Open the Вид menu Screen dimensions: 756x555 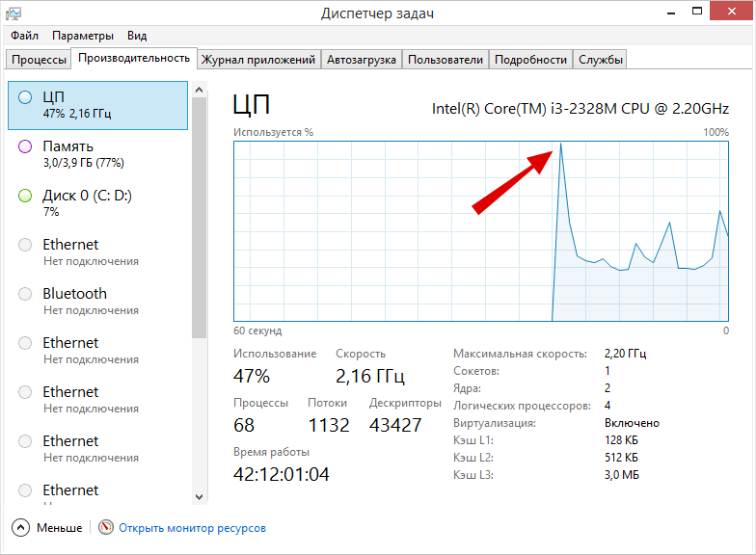137,36
